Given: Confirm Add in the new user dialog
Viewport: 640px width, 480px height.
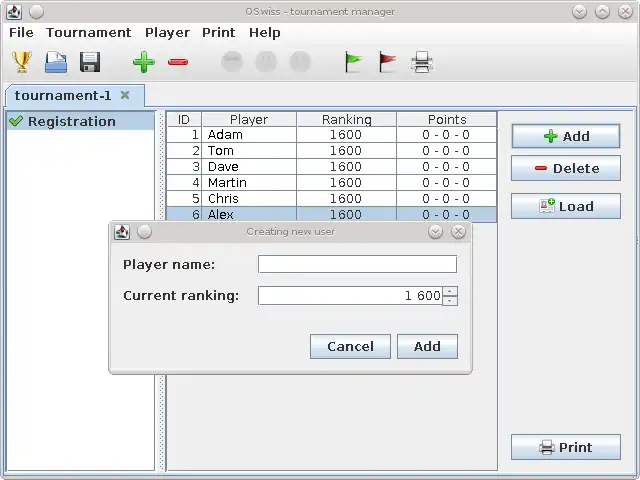Looking at the screenshot, I should [427, 347].
